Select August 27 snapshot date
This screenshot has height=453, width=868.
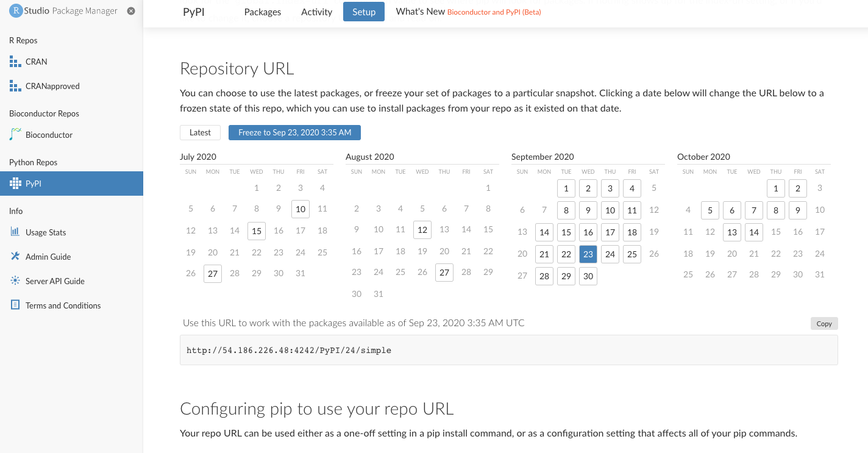444,273
